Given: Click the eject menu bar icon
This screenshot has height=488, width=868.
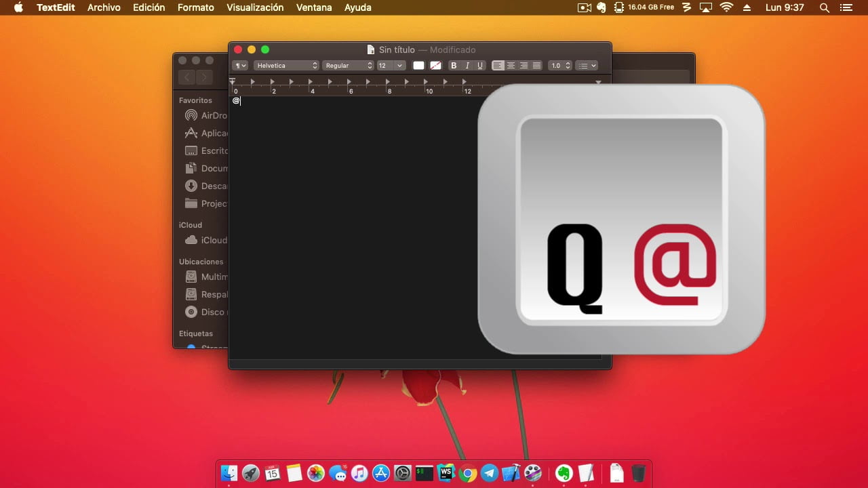Looking at the screenshot, I should point(747,7).
